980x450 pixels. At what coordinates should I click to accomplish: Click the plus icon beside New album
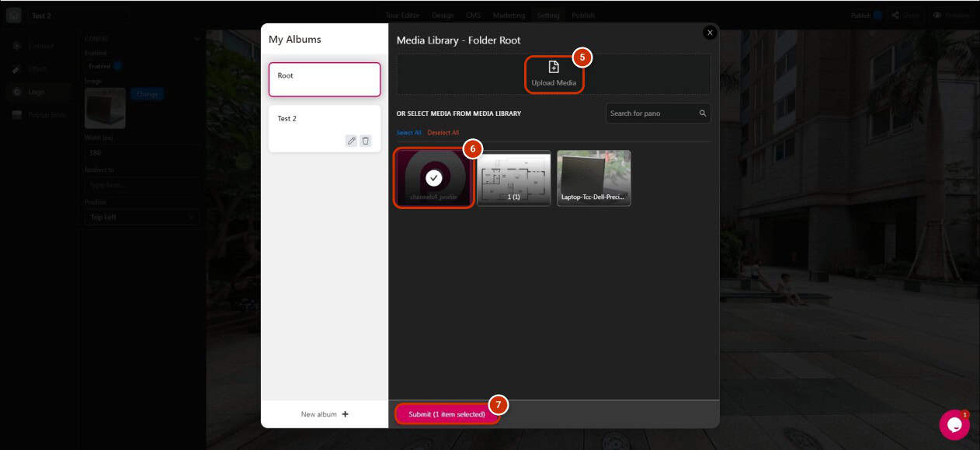pos(346,414)
